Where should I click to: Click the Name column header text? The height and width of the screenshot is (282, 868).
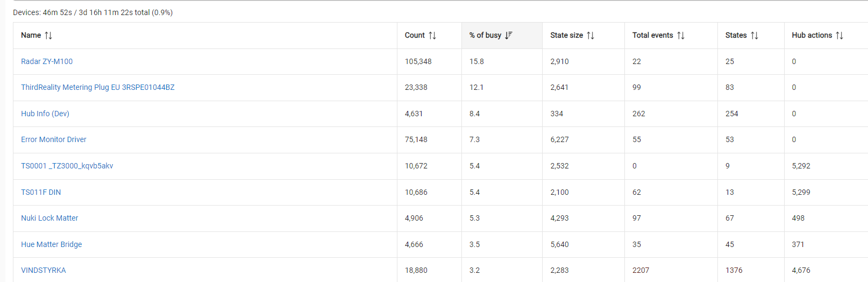[31, 36]
